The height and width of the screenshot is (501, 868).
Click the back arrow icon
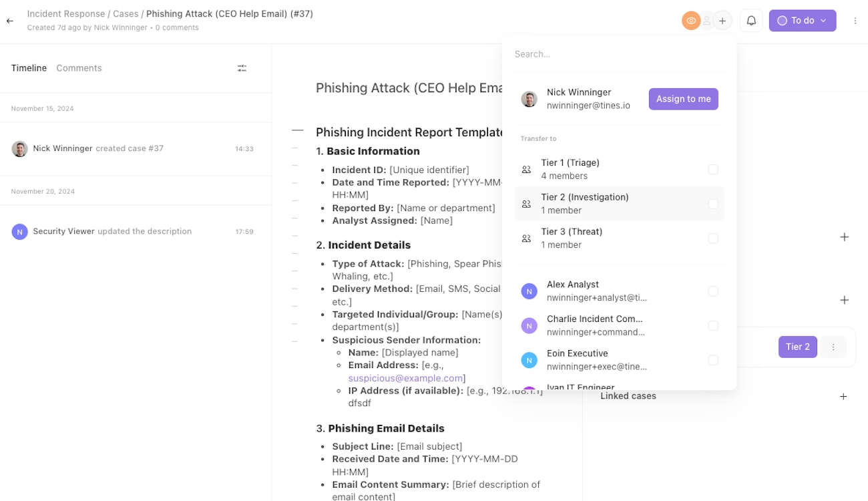[x=10, y=21]
